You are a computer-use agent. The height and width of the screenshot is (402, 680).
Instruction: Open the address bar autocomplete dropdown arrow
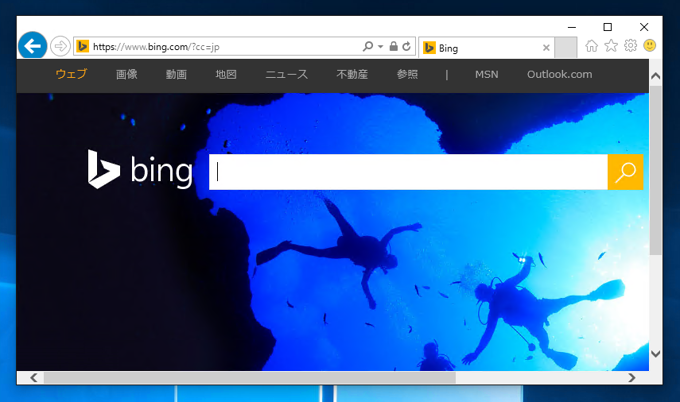click(380, 46)
